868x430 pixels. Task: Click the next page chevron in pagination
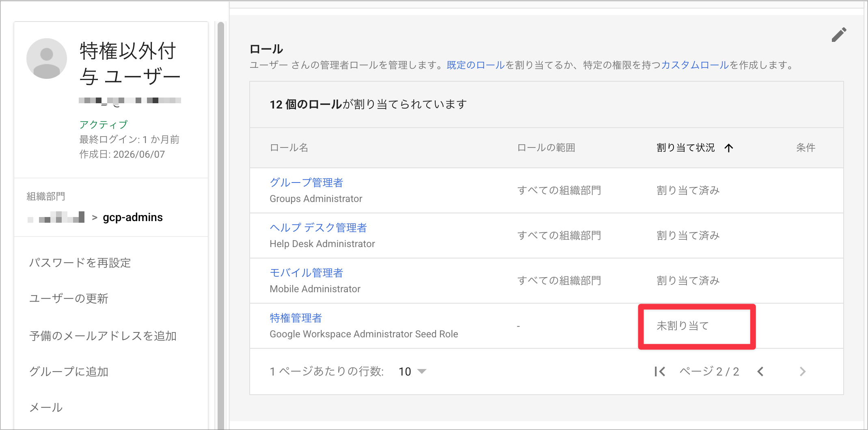tap(803, 371)
